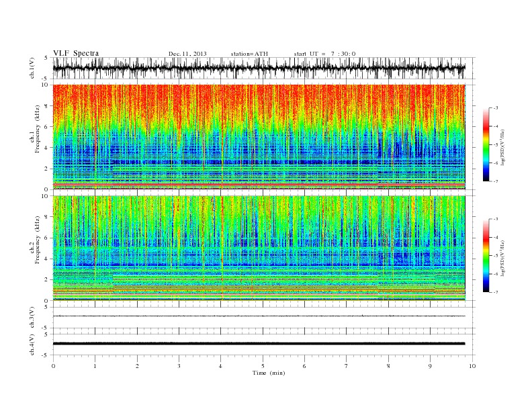
Task: Click the "ch.3(V)" axis label
Action: pyautogui.click(x=32, y=318)
